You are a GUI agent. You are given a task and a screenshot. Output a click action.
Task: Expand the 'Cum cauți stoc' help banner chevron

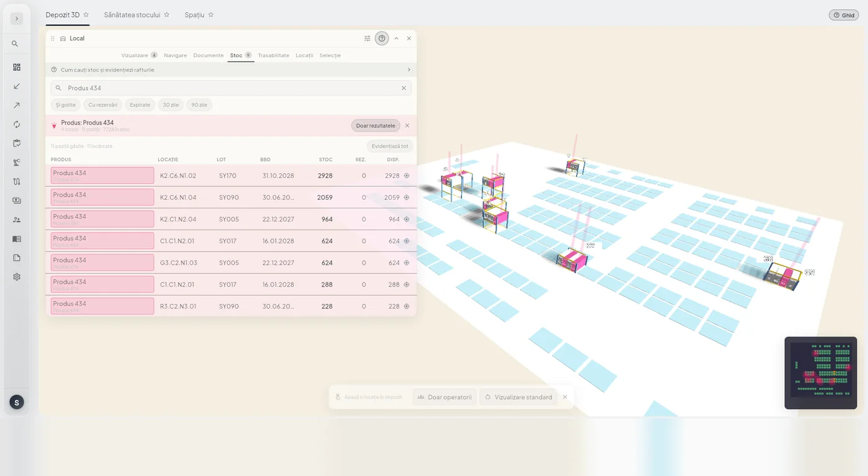(x=409, y=70)
